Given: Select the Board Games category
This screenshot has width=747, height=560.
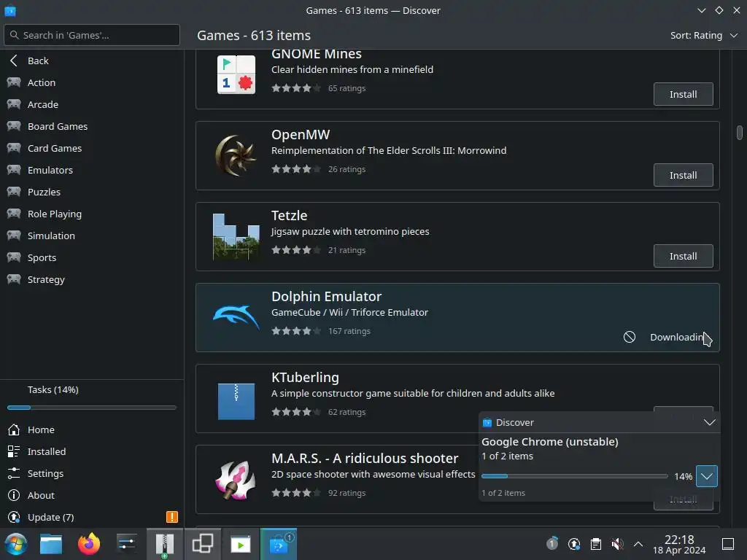Looking at the screenshot, I should pos(90,126).
